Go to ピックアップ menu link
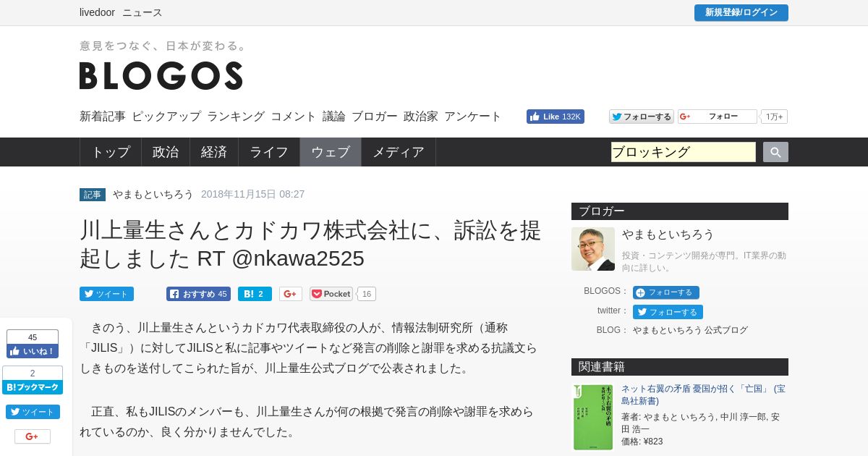Screen dimensions: 868x456 point(166,116)
